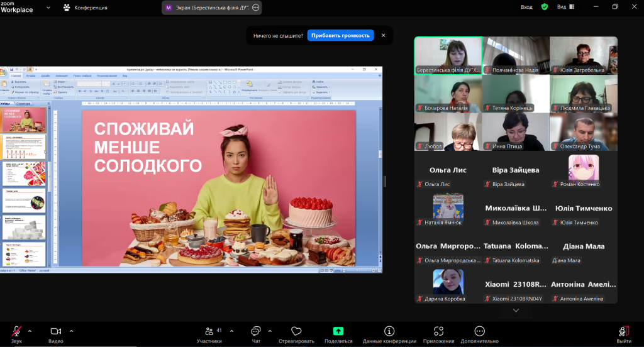Screen dimensions: 644x347
Task: Expand participants options arrow
Action: (231, 331)
